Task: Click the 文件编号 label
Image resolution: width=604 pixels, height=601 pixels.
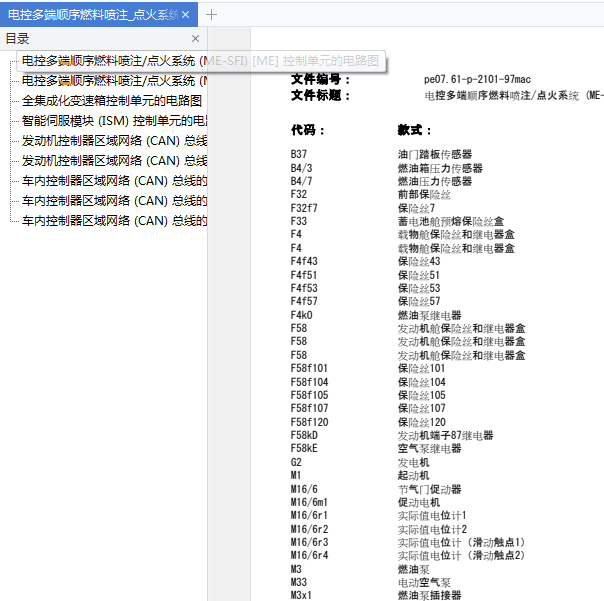Action: tap(320, 79)
